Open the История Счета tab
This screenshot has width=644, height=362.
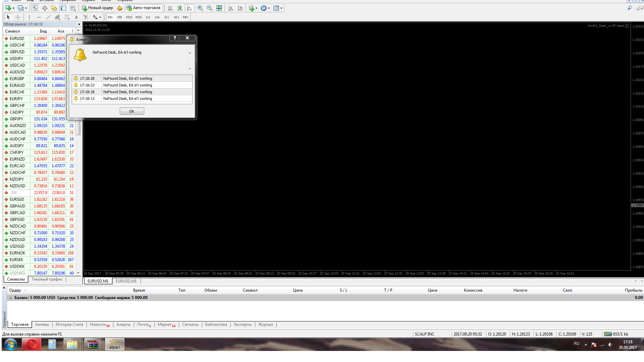tap(69, 324)
